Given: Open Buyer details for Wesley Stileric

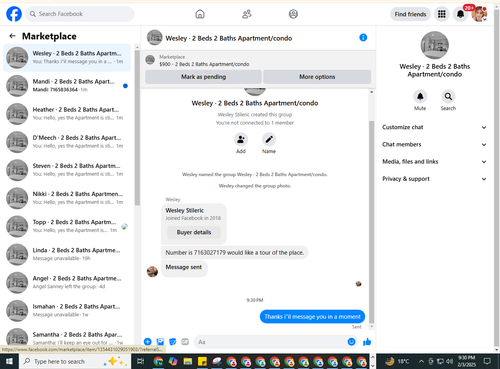Looking at the screenshot, I should tap(194, 232).
